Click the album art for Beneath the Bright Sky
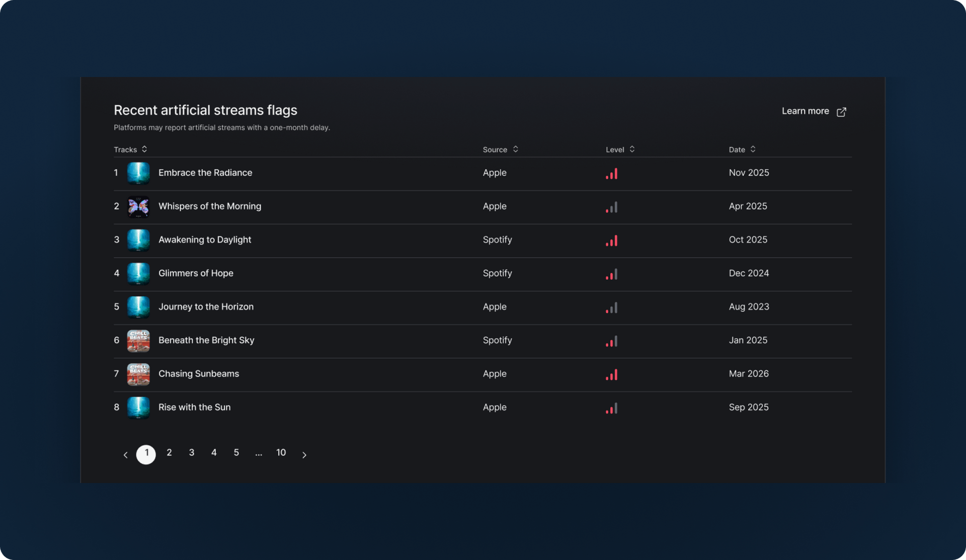Image resolution: width=966 pixels, height=560 pixels. pyautogui.click(x=138, y=341)
